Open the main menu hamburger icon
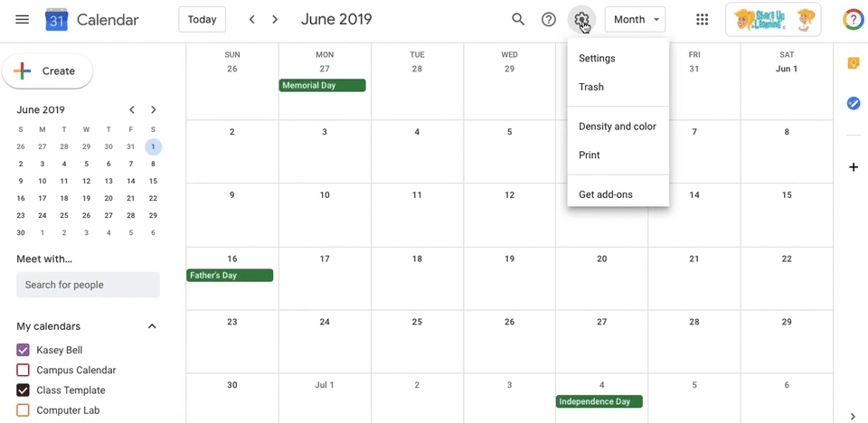 [x=23, y=19]
